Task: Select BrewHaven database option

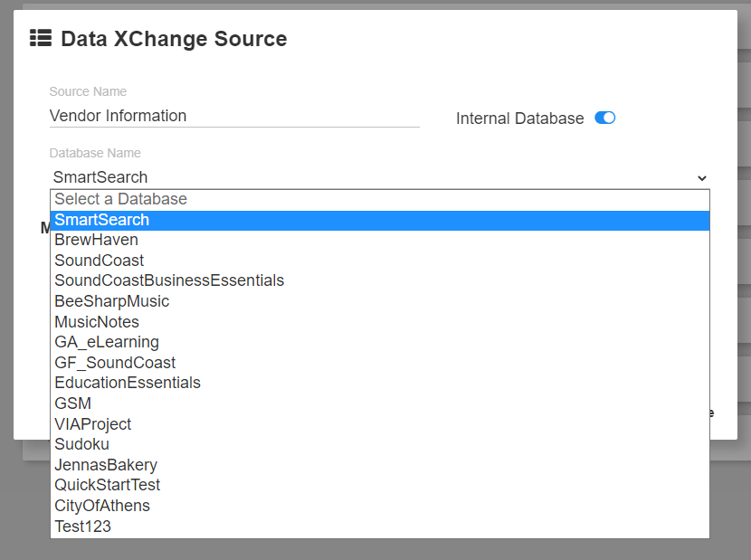Action: [96, 241]
